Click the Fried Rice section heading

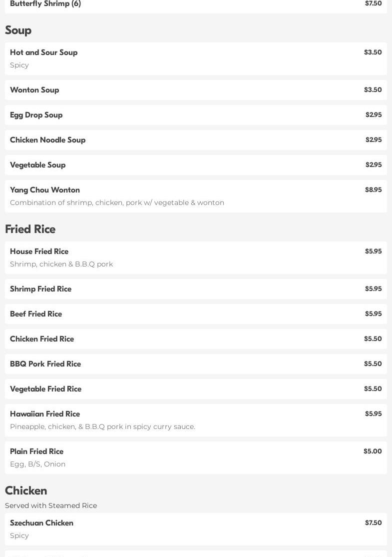(x=30, y=229)
